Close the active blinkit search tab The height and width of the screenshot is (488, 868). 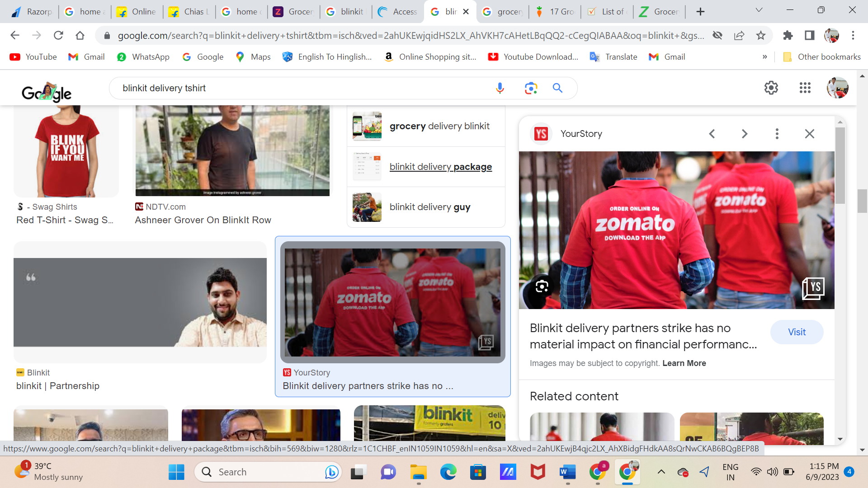pyautogui.click(x=466, y=12)
